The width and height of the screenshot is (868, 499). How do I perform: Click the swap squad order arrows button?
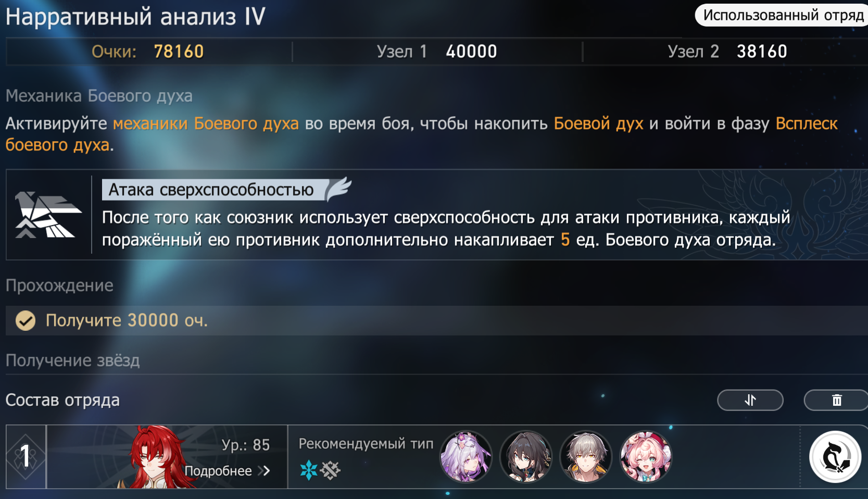(x=750, y=400)
